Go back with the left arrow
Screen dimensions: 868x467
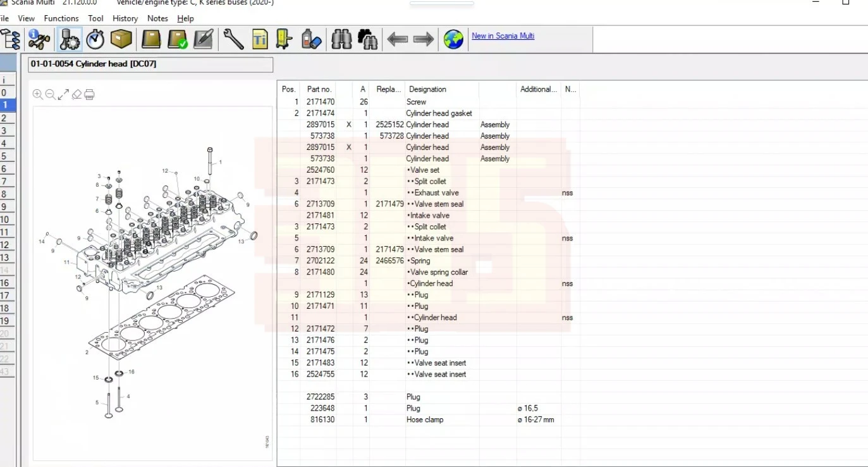coord(397,39)
